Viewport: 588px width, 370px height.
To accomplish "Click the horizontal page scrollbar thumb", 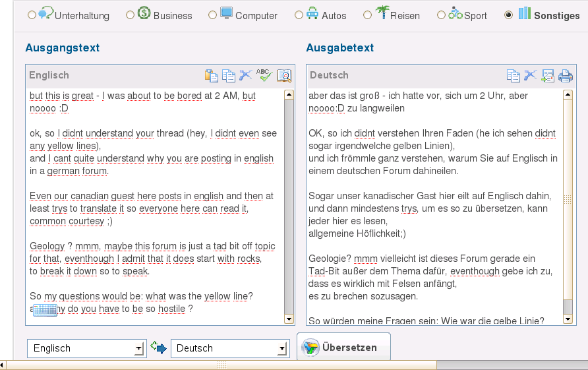I will [221, 365].
